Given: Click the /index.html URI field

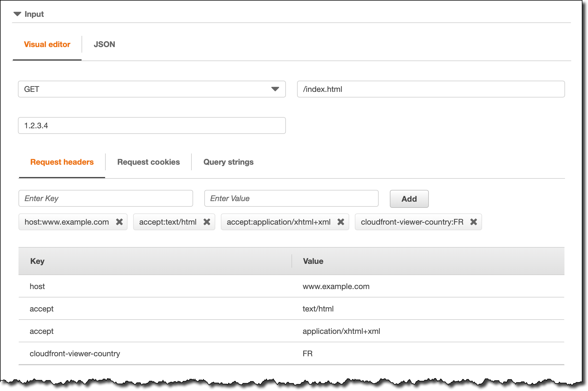Looking at the screenshot, I should click(x=431, y=89).
